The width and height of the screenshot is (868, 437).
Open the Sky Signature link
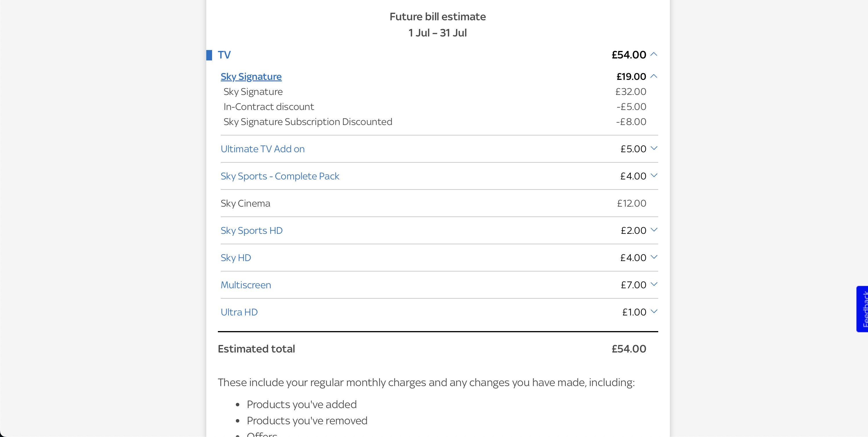point(251,76)
